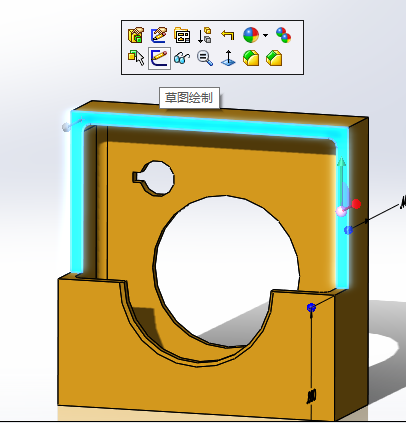Click the Edit Feature icon
Image resolution: width=406 pixels, height=423 pixels.
[136, 35]
